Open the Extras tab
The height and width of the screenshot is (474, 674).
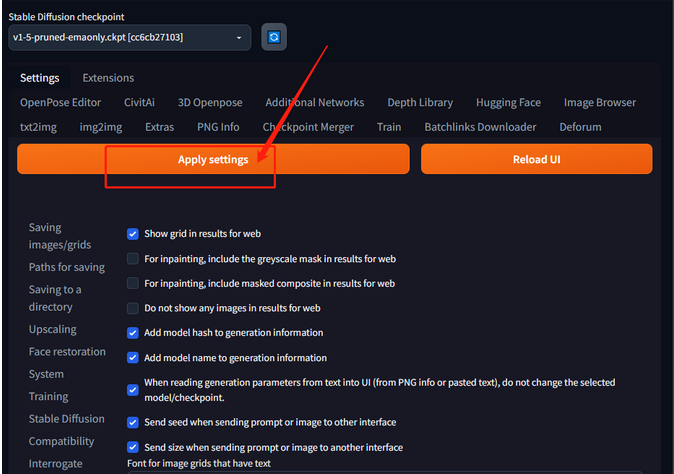(x=159, y=127)
